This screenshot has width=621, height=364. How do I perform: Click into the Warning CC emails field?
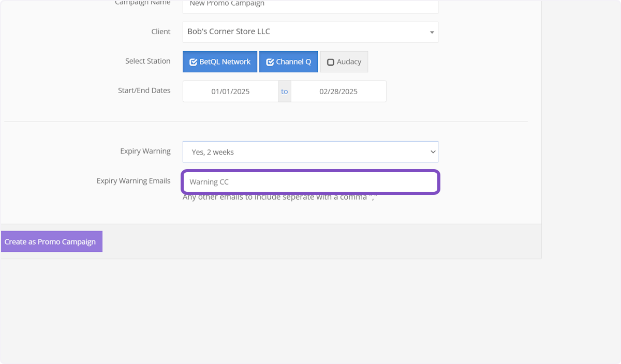point(310,182)
